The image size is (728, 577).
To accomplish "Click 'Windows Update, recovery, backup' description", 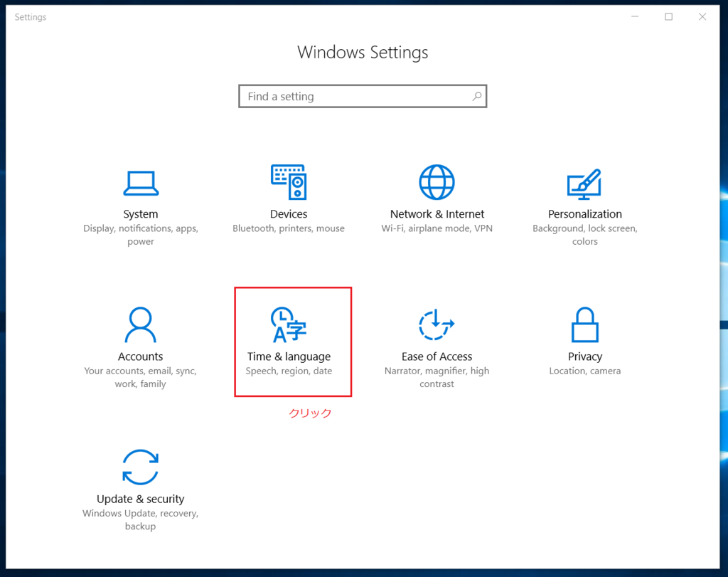I will coord(140,520).
